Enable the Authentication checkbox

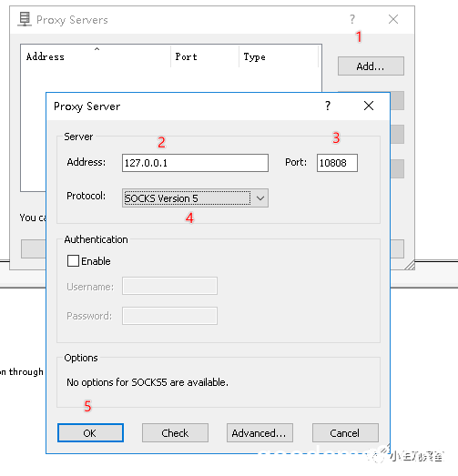[x=73, y=261]
